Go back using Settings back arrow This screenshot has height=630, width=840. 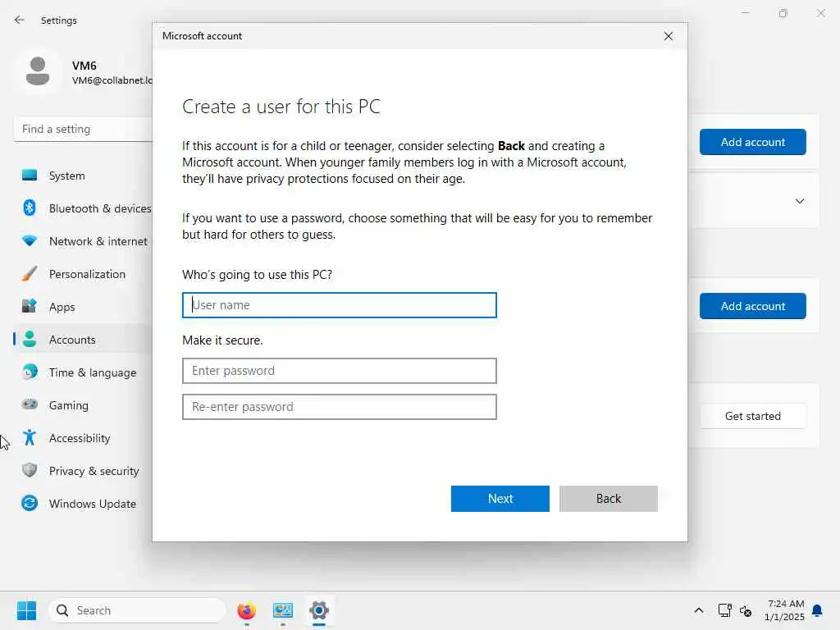pyautogui.click(x=20, y=20)
